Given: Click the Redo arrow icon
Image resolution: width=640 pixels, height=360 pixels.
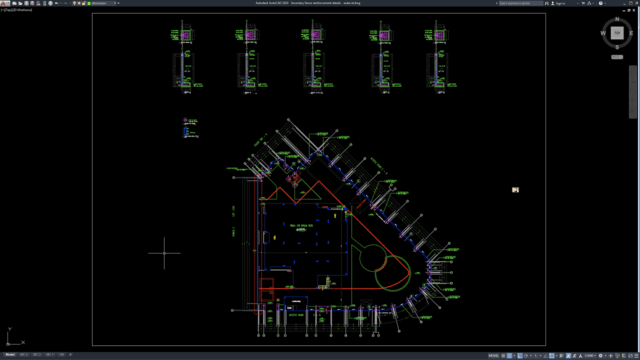Looking at the screenshot, I should (65, 3).
